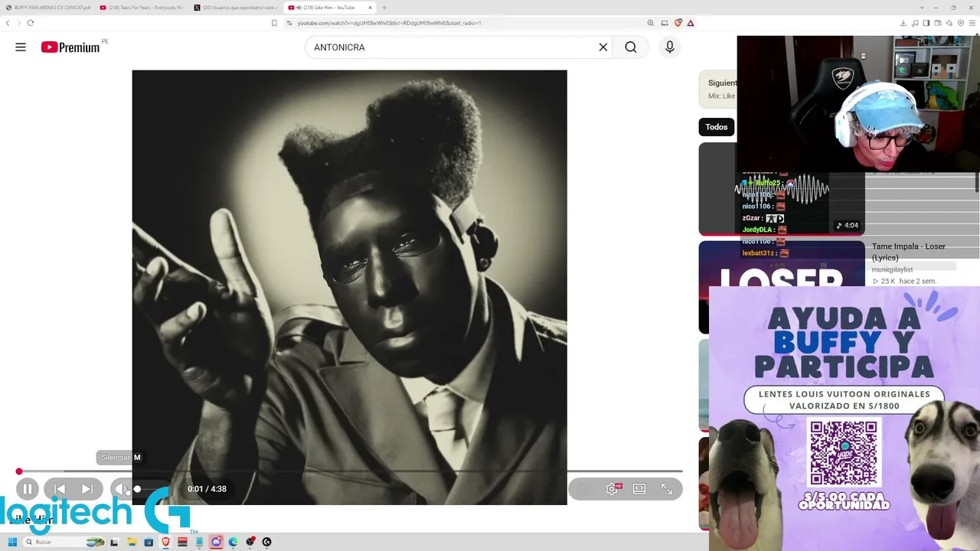Switch to the Tears For Fears tab
The width and height of the screenshot is (980, 551).
point(142,8)
